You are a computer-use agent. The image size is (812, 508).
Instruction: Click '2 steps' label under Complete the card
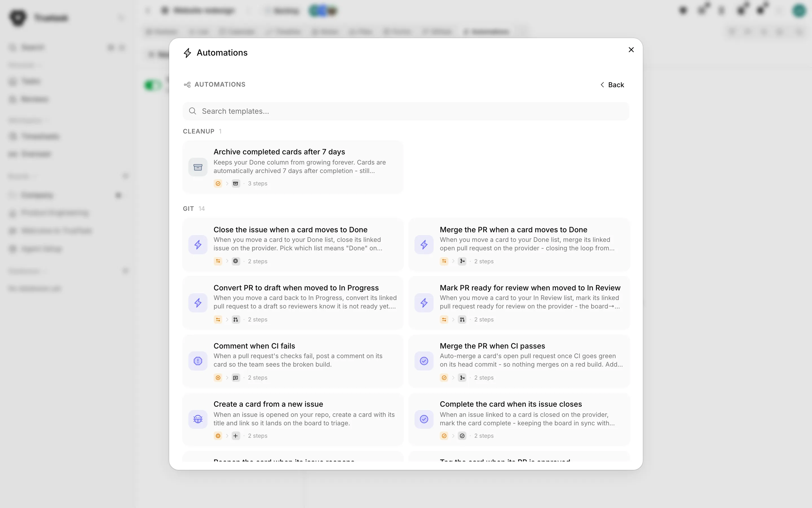484,436
